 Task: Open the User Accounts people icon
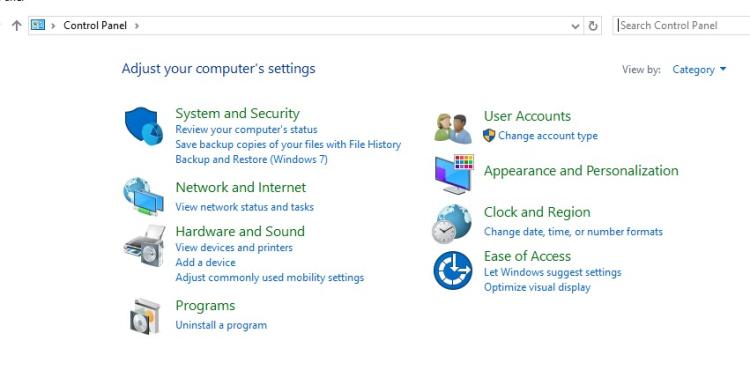(x=453, y=128)
